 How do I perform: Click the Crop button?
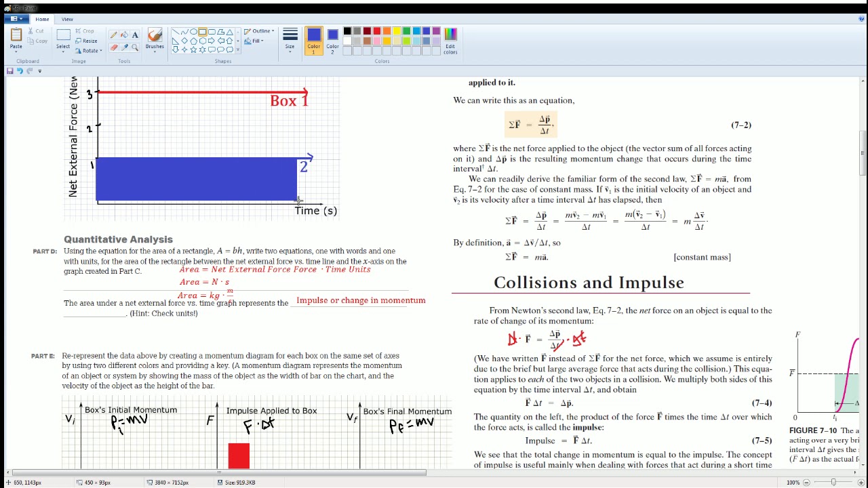pos(85,31)
